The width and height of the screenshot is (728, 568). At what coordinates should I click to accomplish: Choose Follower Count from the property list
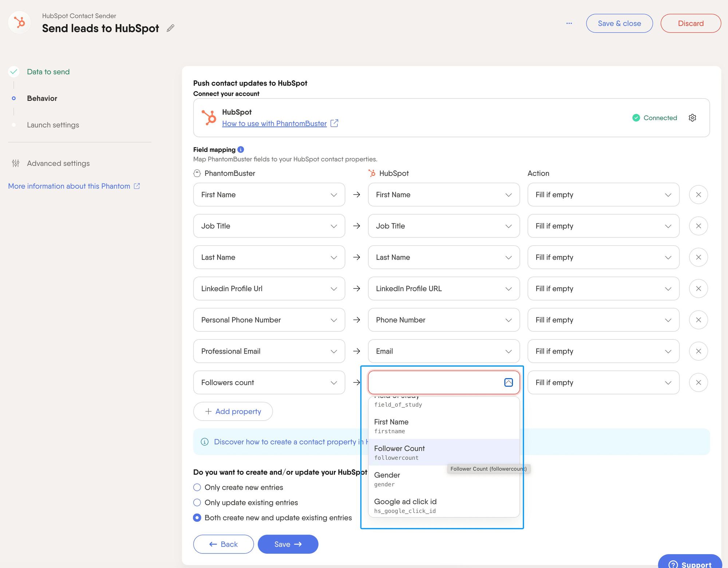(444, 452)
